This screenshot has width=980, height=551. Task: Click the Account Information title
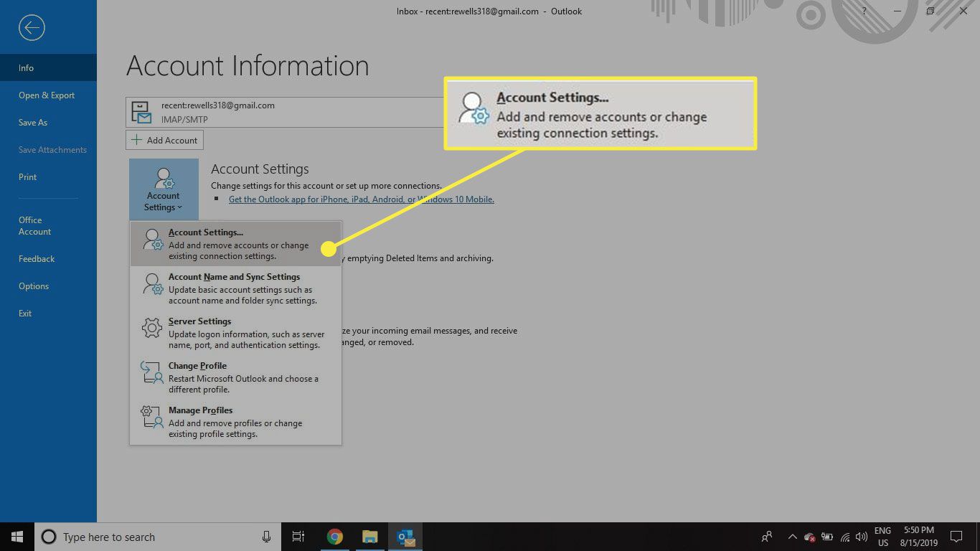coord(248,66)
